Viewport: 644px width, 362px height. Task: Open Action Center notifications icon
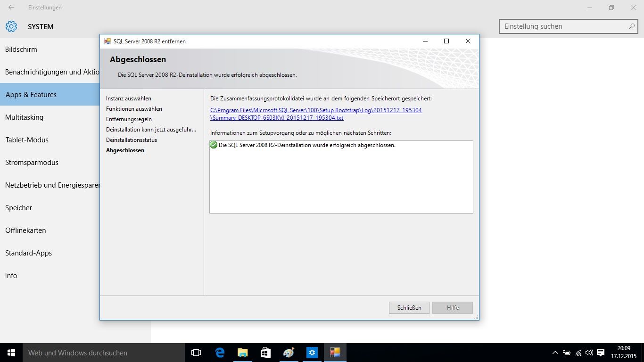[x=601, y=353]
